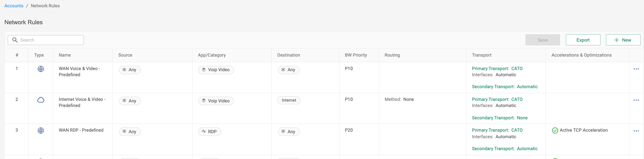
Task: Click the Voip Video chip in rule 1
Action: [x=216, y=70]
